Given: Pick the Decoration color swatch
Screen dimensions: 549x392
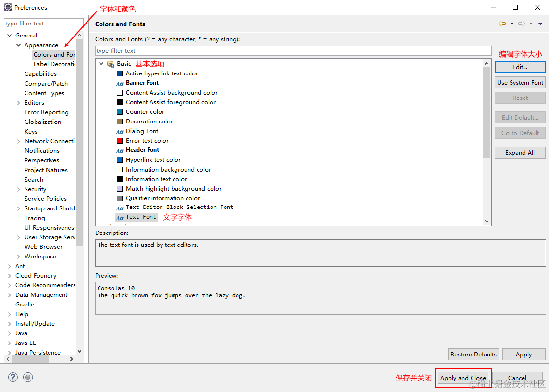Looking at the screenshot, I should (119, 122).
